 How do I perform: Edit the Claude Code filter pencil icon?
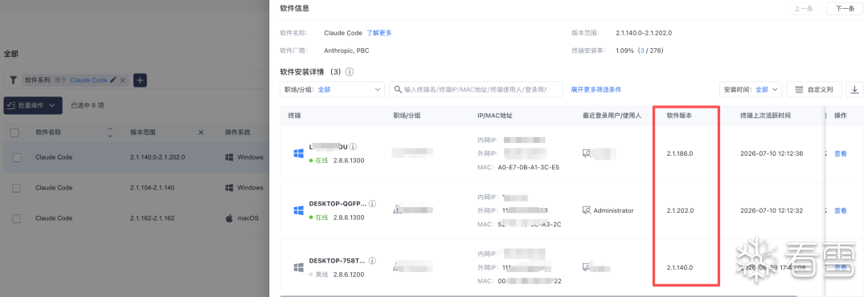[x=113, y=80]
